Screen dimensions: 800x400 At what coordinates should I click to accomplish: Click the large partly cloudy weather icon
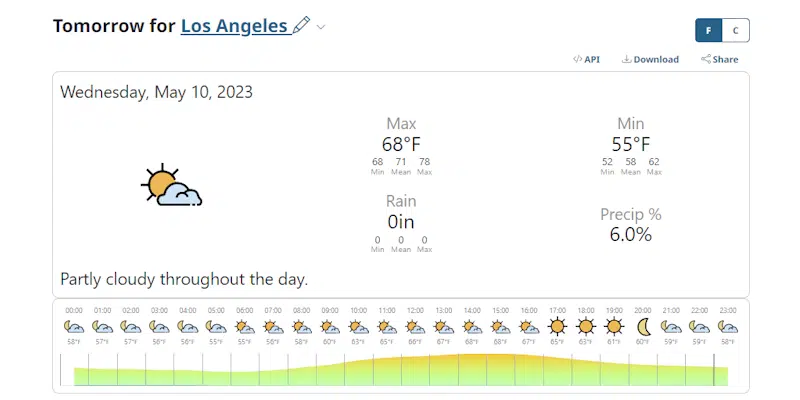[x=172, y=186]
